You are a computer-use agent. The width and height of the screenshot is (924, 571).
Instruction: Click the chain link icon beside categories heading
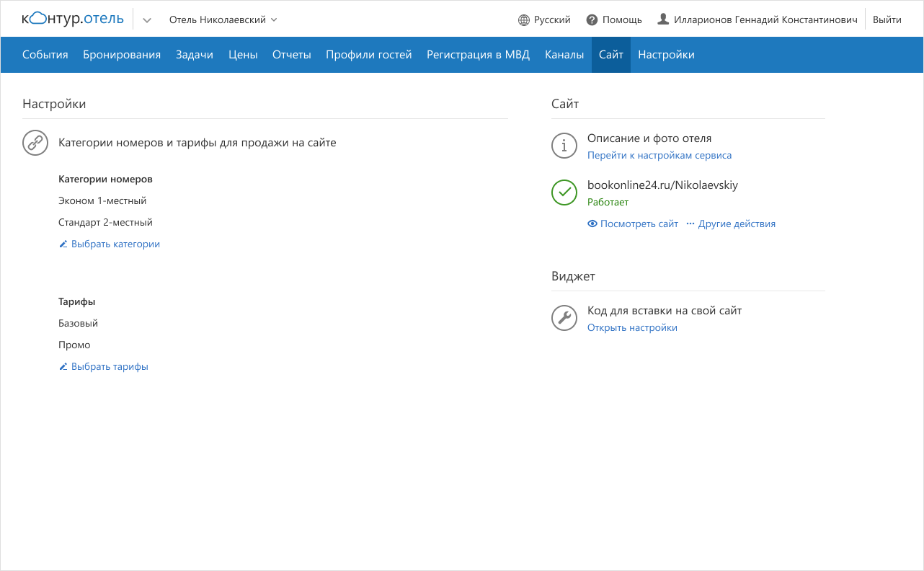(35, 143)
